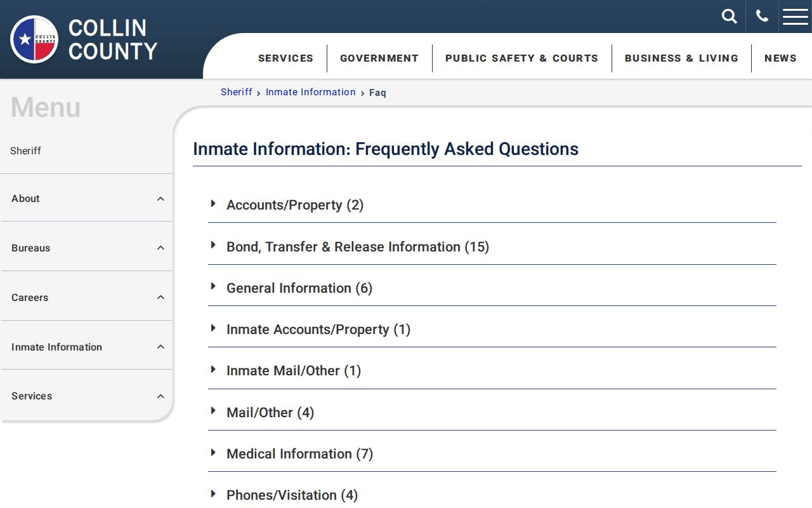
Task: Click the Services sidebar label
Action: (x=32, y=396)
